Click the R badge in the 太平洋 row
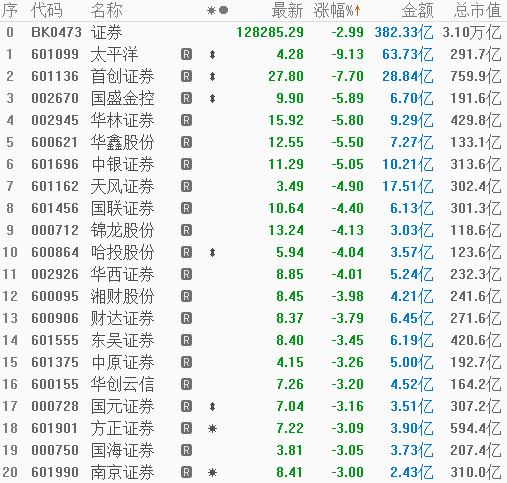 [186, 54]
